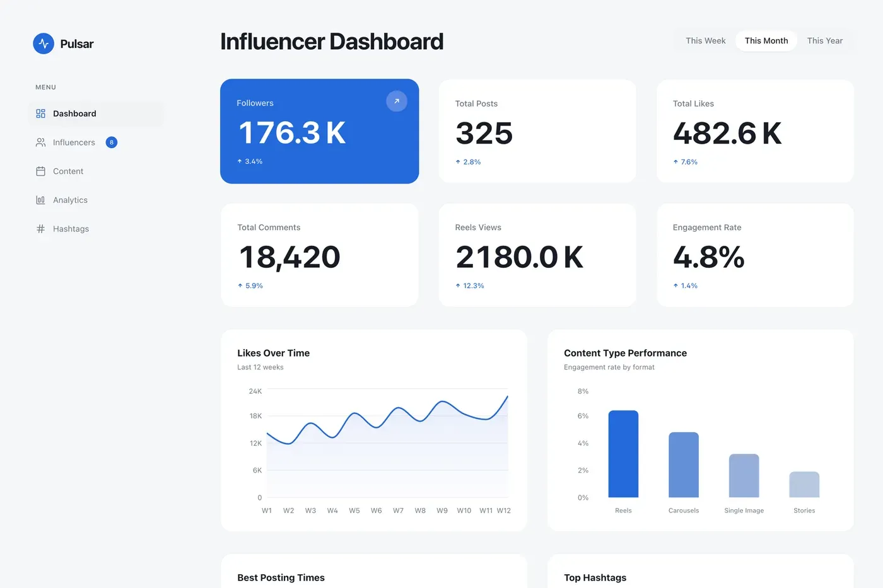Click the Influencers people icon
Viewport: 883px width, 588px height.
40,142
